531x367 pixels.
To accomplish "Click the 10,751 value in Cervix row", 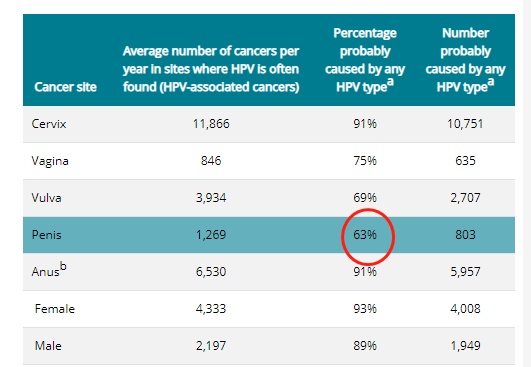I will (x=465, y=124).
